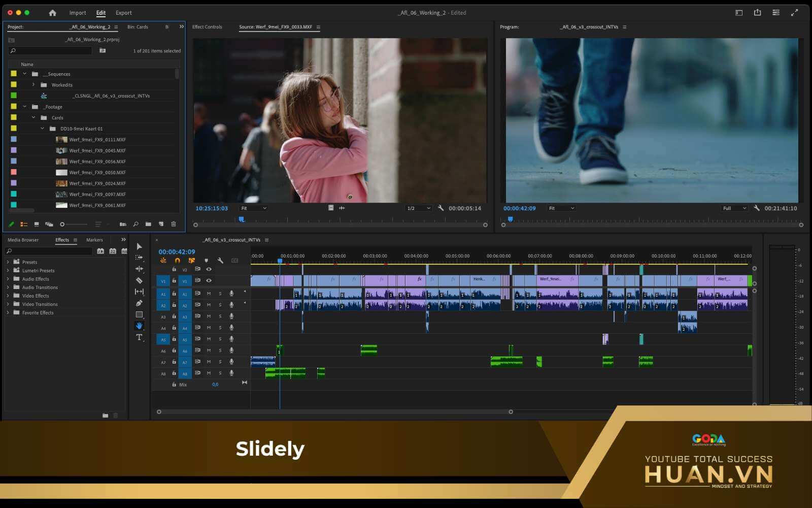This screenshot has width=812, height=508.
Task: Open timeline display settings wrench
Action: click(x=220, y=261)
